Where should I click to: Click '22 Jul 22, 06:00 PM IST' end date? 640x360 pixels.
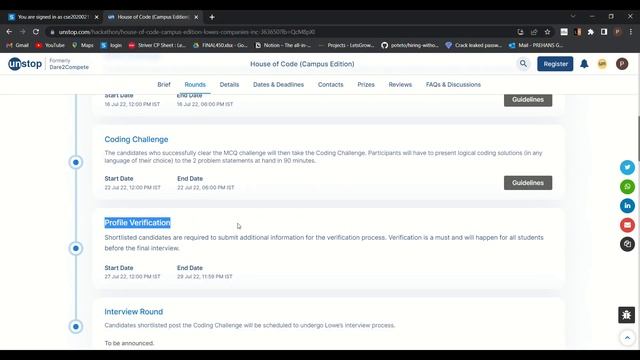[x=206, y=187]
